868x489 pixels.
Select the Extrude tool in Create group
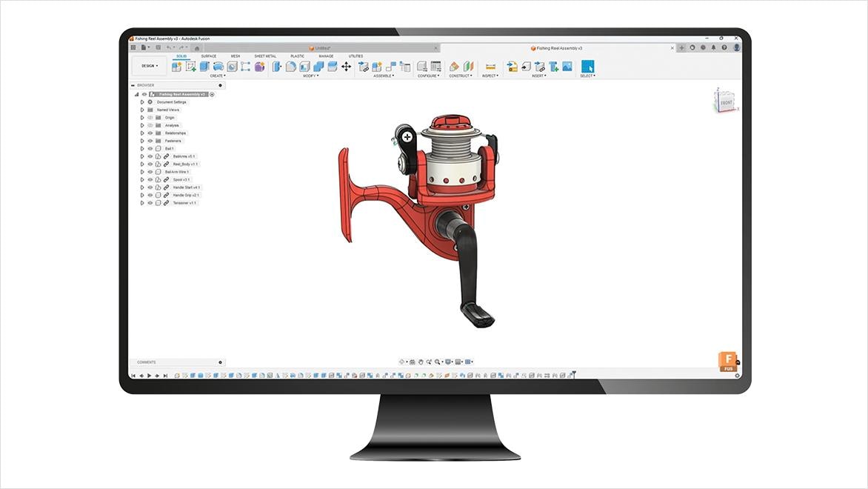pyautogui.click(x=204, y=67)
